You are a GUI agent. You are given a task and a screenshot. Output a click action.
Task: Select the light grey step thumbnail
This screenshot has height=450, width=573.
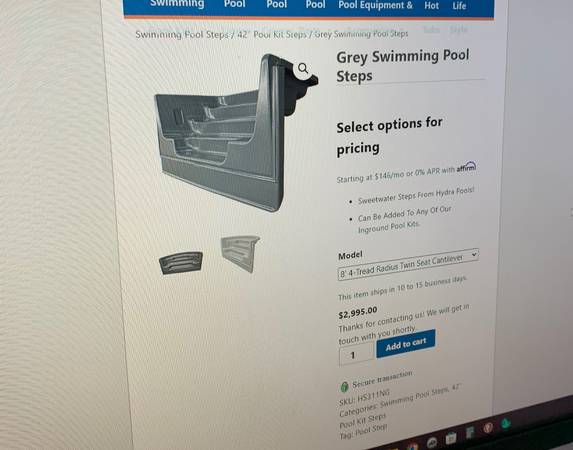(x=240, y=253)
